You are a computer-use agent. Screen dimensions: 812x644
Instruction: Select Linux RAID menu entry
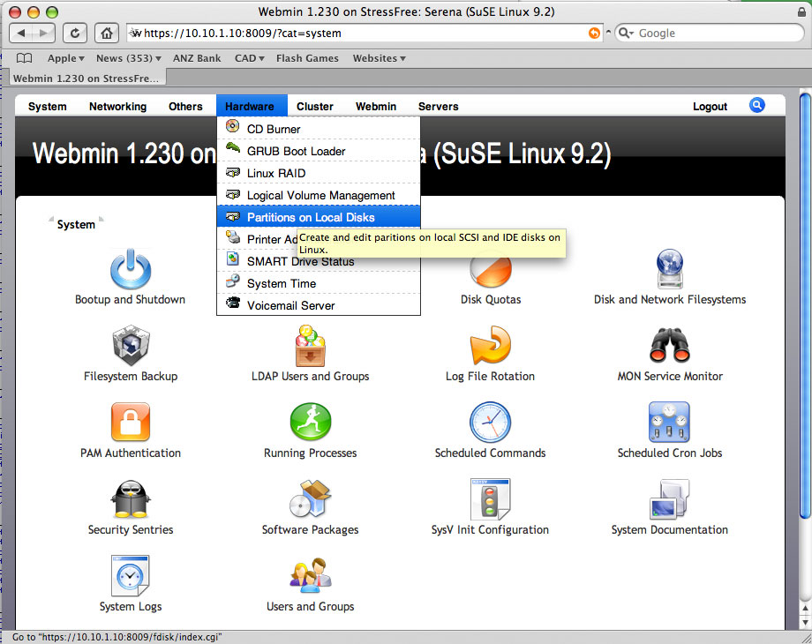[319, 173]
